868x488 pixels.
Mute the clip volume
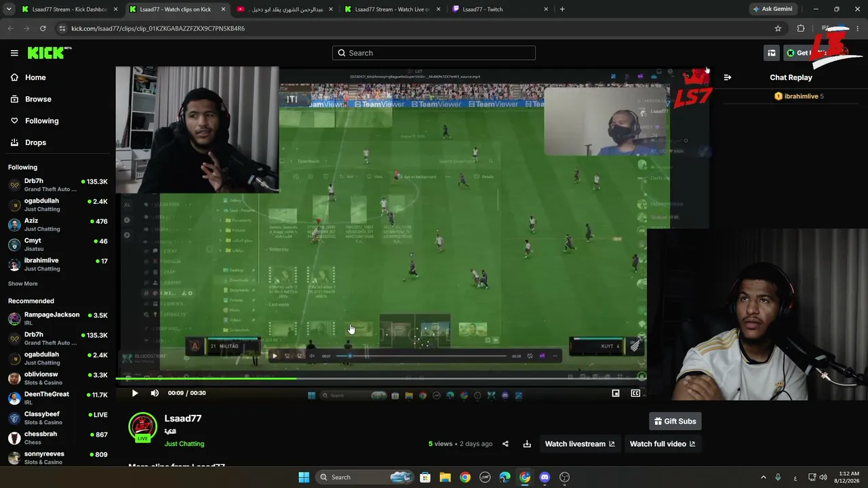point(155,393)
